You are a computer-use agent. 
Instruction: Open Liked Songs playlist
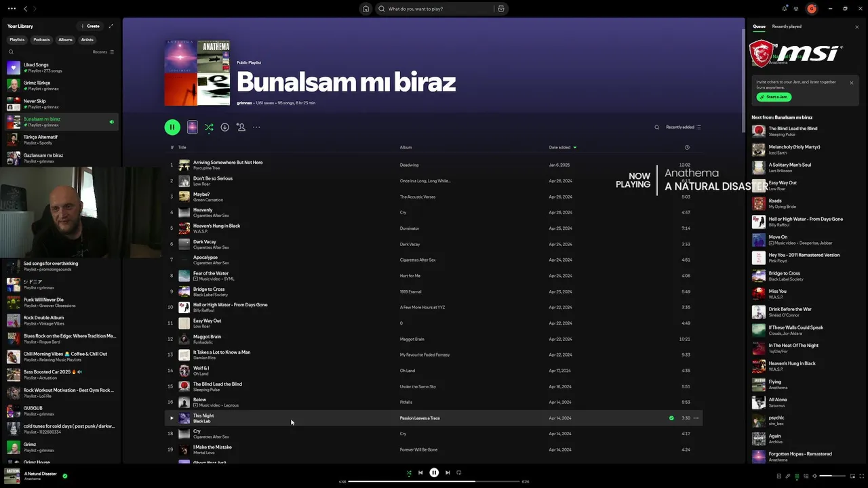coord(61,68)
